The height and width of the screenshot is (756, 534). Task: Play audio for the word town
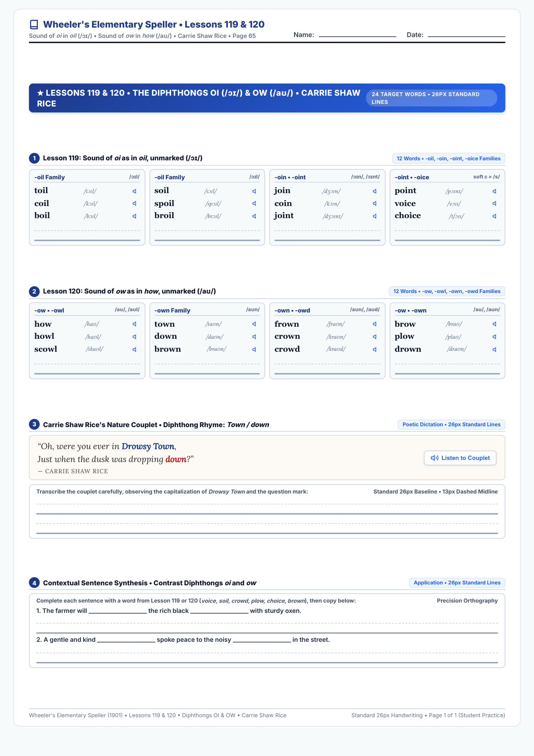click(254, 324)
